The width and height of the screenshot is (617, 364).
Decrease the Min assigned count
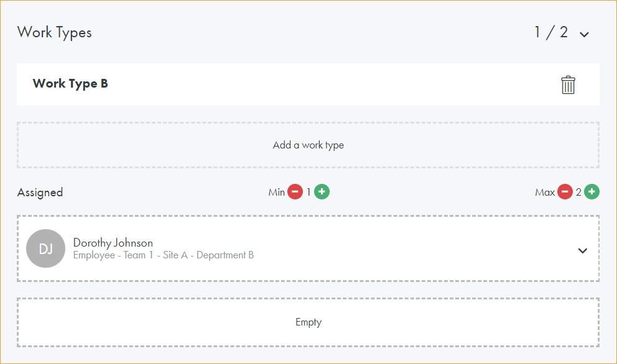pos(295,193)
